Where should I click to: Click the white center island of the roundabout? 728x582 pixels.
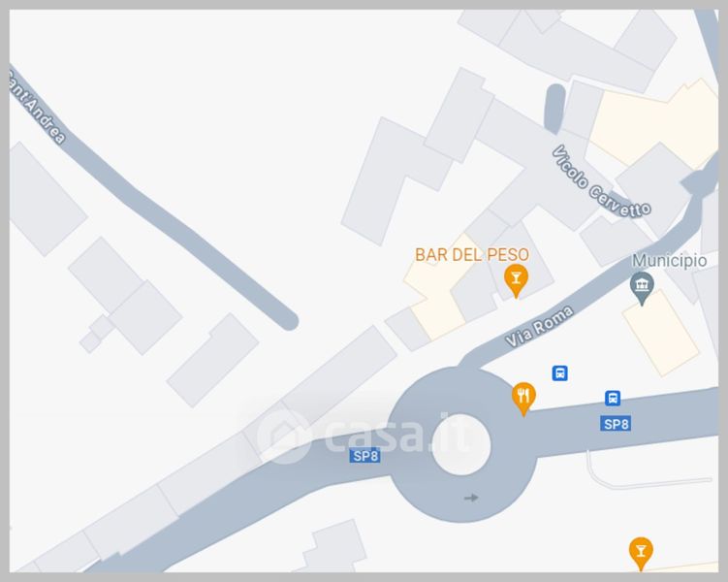[x=461, y=445]
